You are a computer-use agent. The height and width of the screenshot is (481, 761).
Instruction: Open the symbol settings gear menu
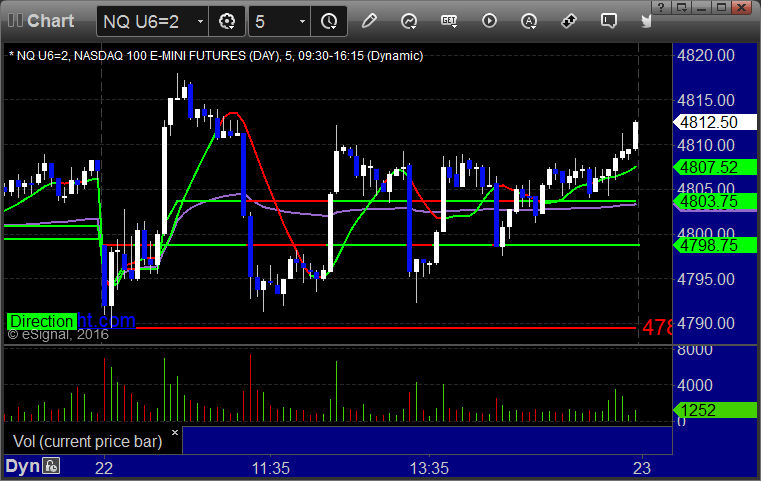click(x=227, y=21)
